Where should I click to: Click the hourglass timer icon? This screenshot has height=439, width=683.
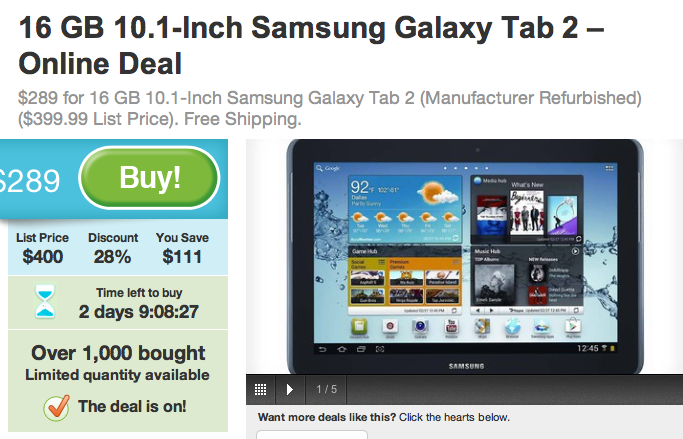tap(45, 301)
